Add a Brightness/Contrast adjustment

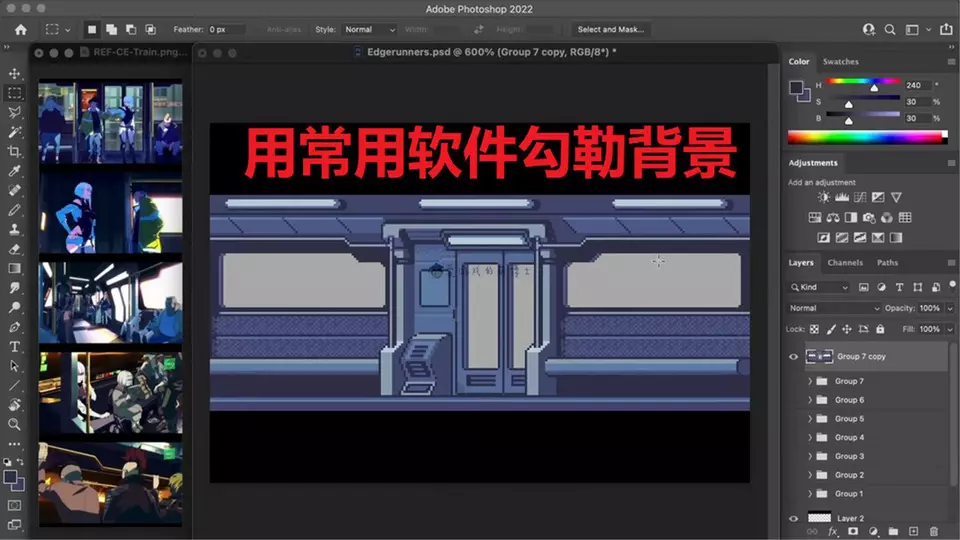pyautogui.click(x=824, y=197)
